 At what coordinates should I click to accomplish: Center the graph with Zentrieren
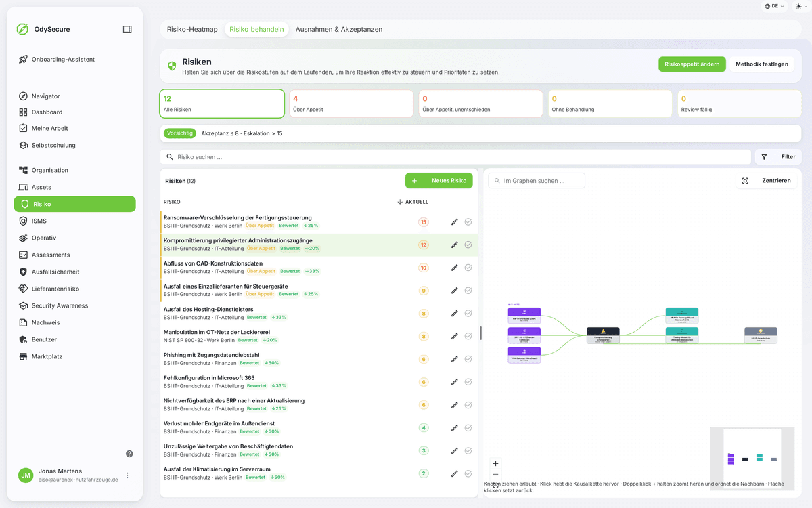(x=767, y=181)
